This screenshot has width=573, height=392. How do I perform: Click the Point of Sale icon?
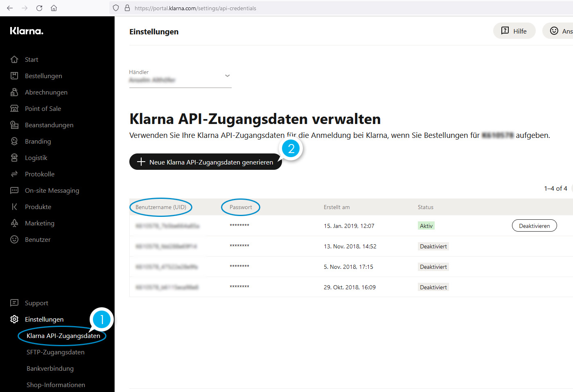pyautogui.click(x=14, y=108)
